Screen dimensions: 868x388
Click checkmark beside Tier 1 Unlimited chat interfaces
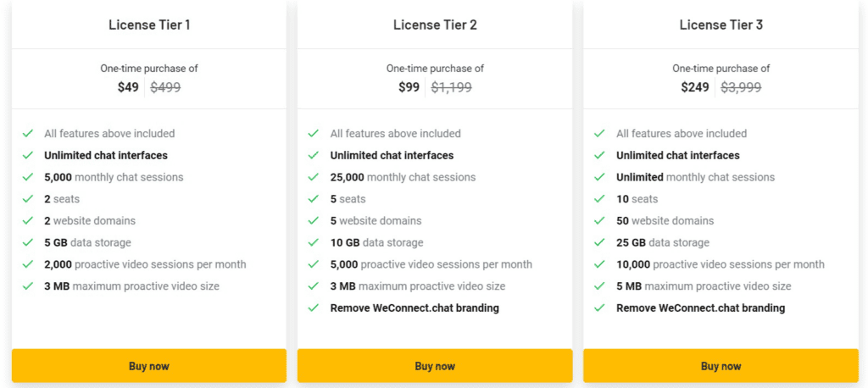coord(28,156)
